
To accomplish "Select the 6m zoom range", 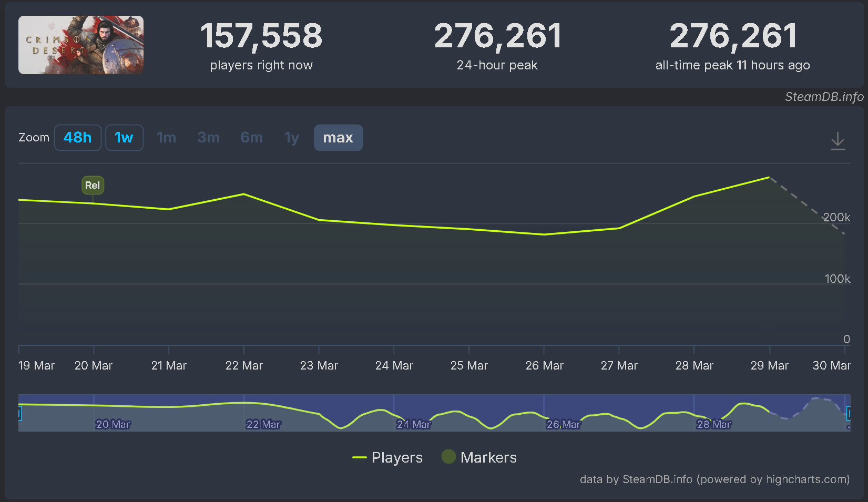I will click(x=251, y=138).
